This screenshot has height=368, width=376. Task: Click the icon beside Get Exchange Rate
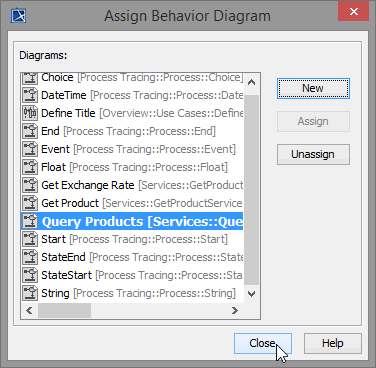click(30, 185)
